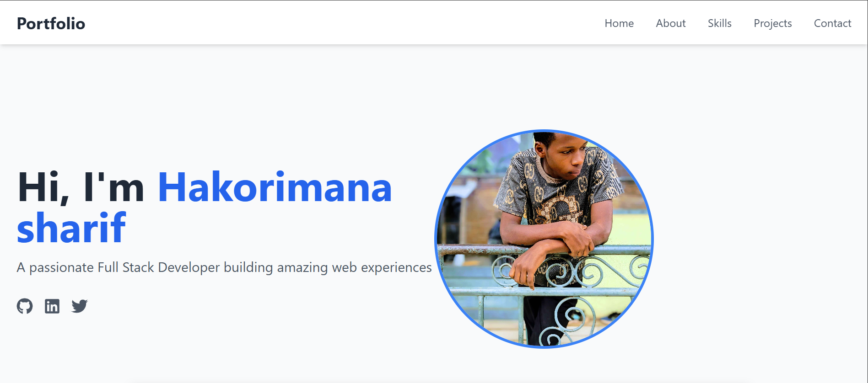Open the About section from navbar
The height and width of the screenshot is (383, 868).
[671, 23]
